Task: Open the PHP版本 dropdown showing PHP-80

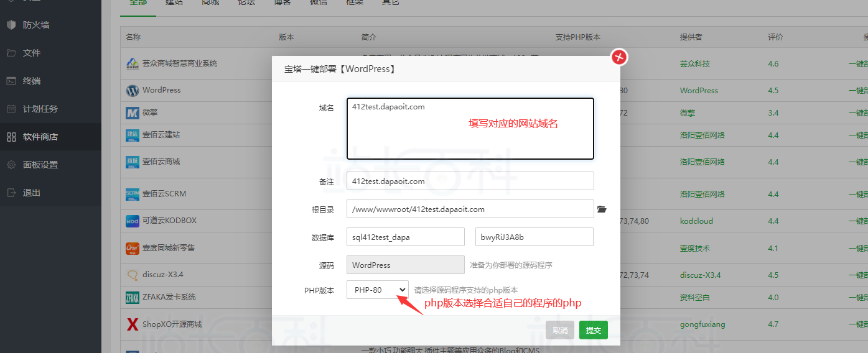Action: point(378,290)
